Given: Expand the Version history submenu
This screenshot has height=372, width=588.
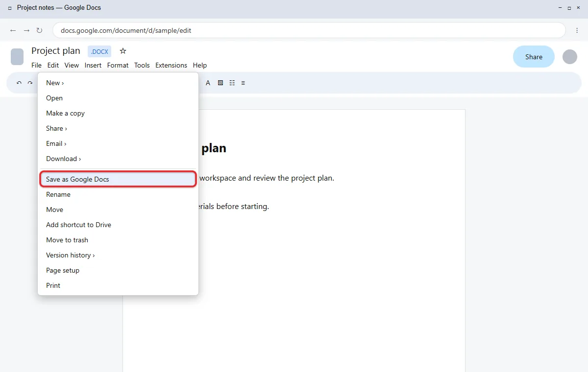Looking at the screenshot, I should [x=118, y=255].
